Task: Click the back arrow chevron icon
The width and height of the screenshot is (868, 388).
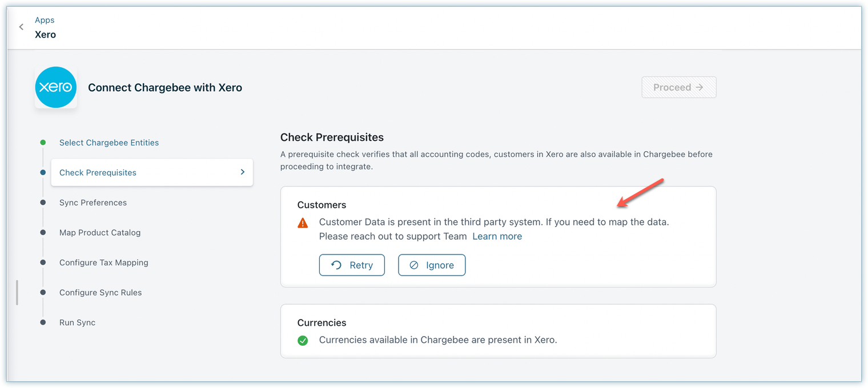Action: click(21, 27)
